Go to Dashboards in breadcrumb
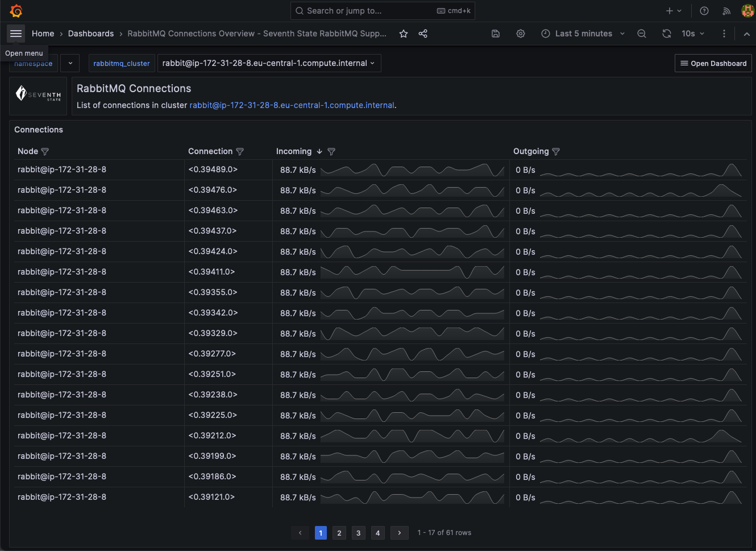 coord(91,34)
